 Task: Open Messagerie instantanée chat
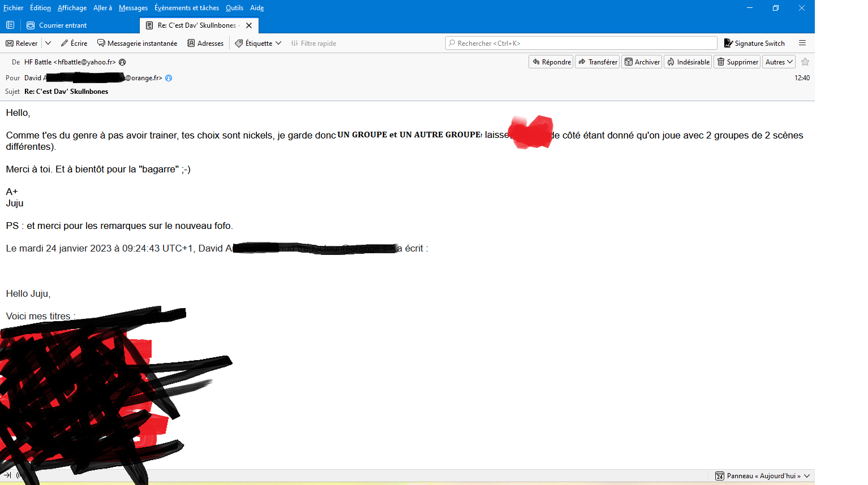click(x=137, y=44)
